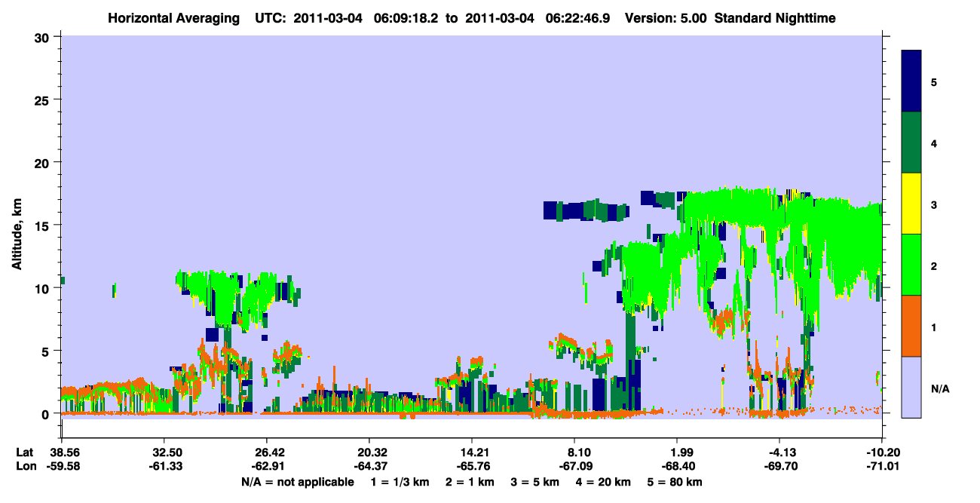Image resolution: width=980 pixels, height=503 pixels.
Task: Click the dark blue color bar segment labeled 5
Action: click(912, 81)
